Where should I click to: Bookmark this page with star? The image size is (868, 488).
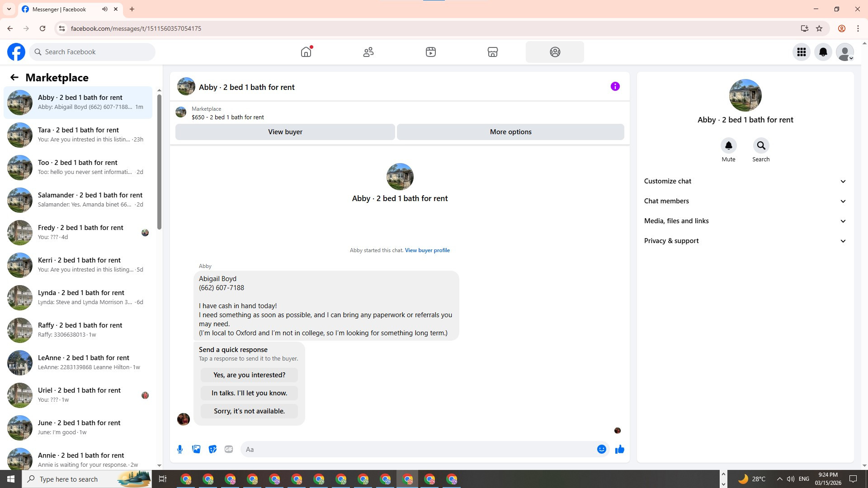pos(819,28)
